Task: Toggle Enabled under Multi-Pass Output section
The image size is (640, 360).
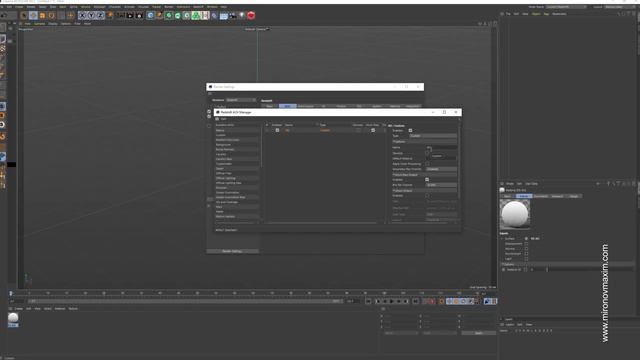Action: point(427,180)
